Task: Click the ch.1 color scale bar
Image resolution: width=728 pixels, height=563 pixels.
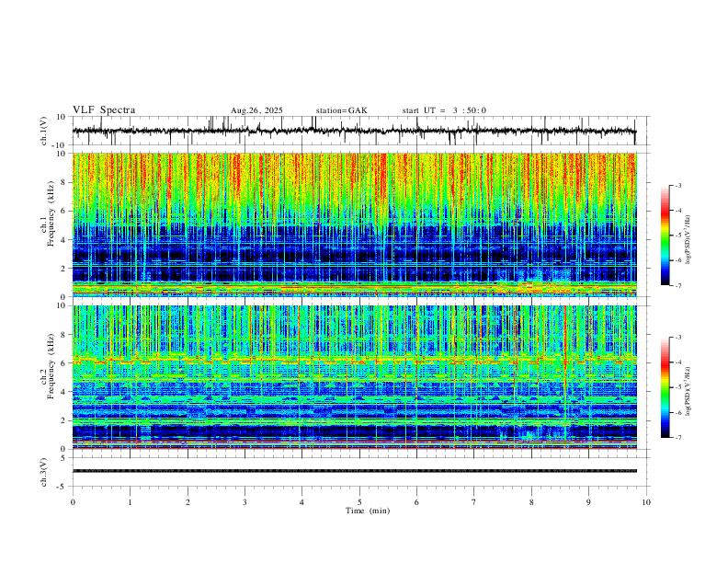Action: pyautogui.click(x=665, y=236)
